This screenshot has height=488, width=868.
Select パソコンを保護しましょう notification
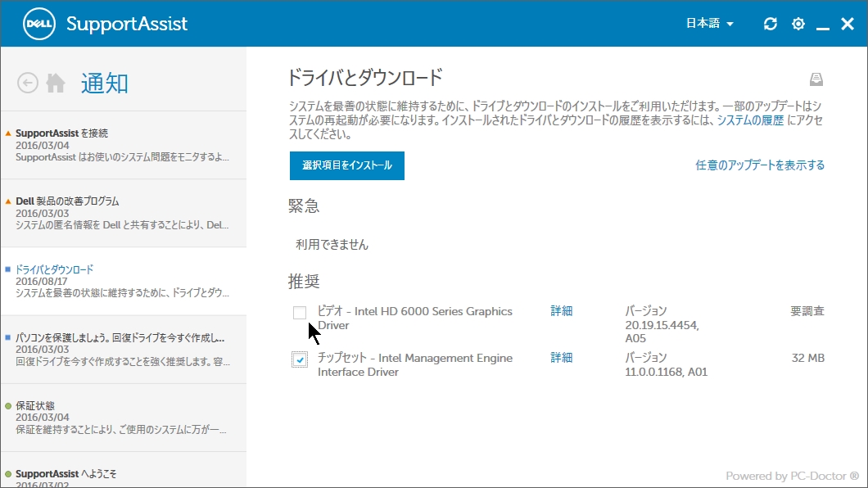click(x=124, y=349)
